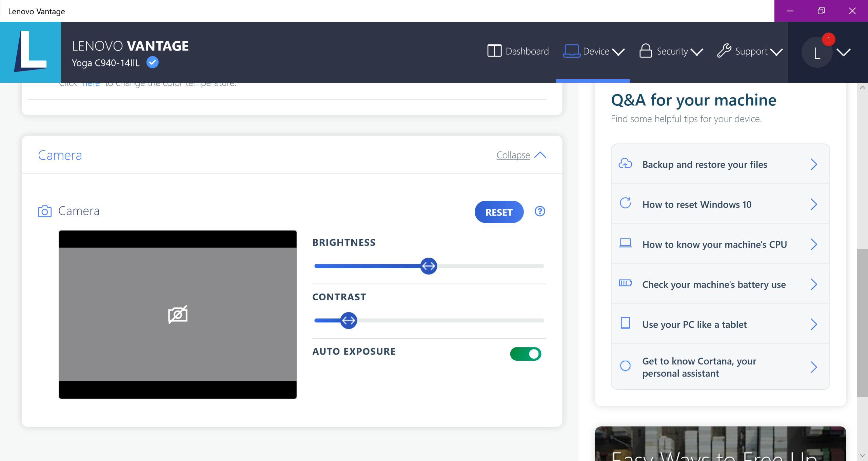This screenshot has width=868, height=461.
Task: Go to the Dashboard tab
Action: [x=518, y=51]
